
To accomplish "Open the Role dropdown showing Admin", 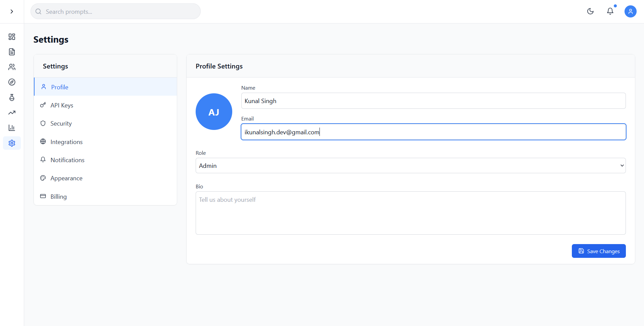I will (410, 166).
